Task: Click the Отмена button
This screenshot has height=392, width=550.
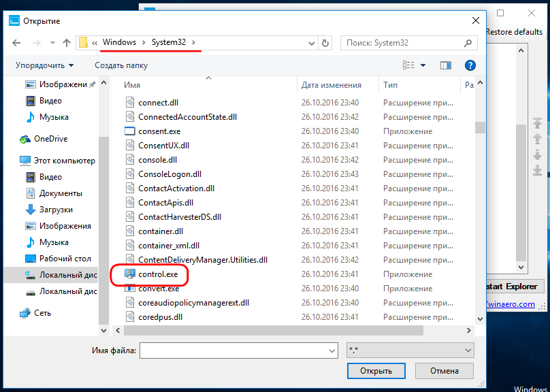Action: 444,371
